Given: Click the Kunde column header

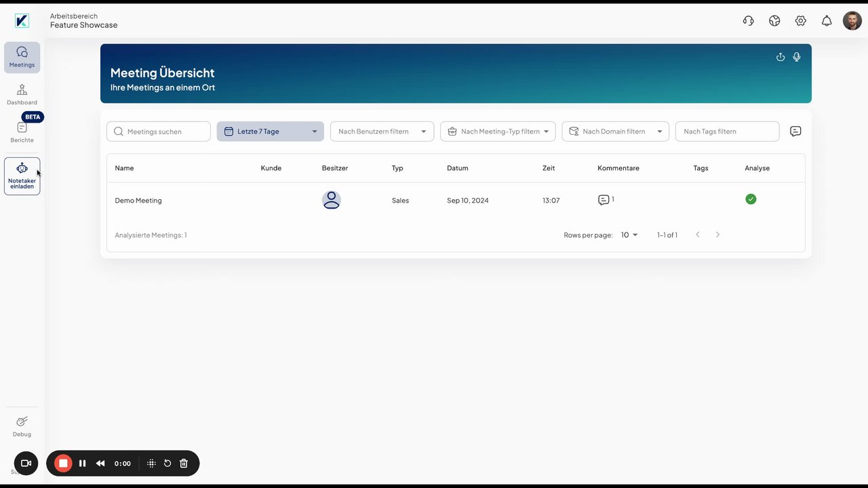Looking at the screenshot, I should (271, 168).
